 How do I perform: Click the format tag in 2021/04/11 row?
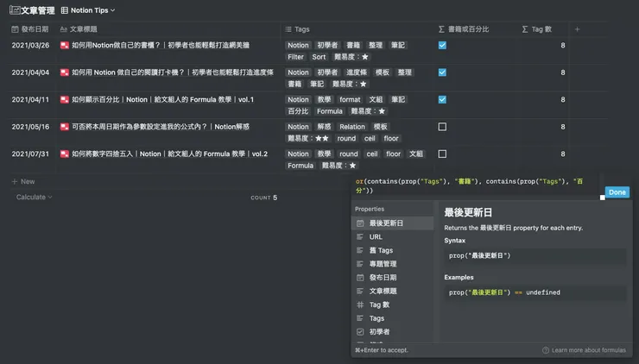tap(350, 100)
